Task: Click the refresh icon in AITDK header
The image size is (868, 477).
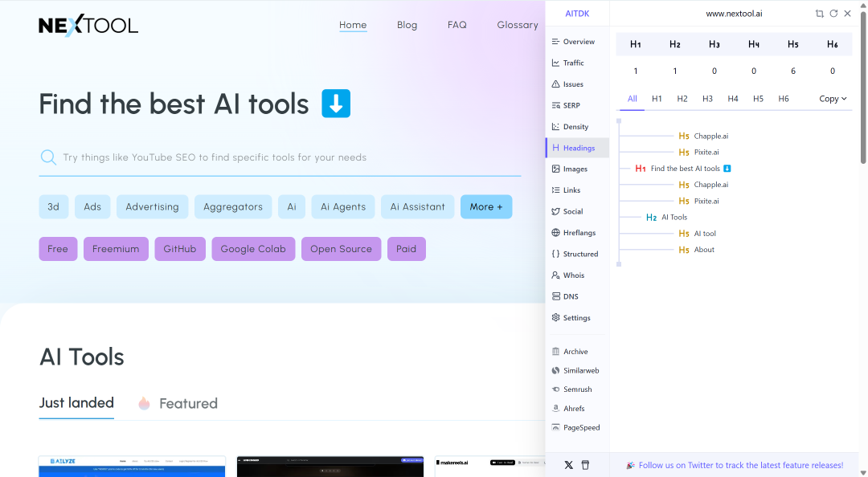Action: (x=833, y=14)
